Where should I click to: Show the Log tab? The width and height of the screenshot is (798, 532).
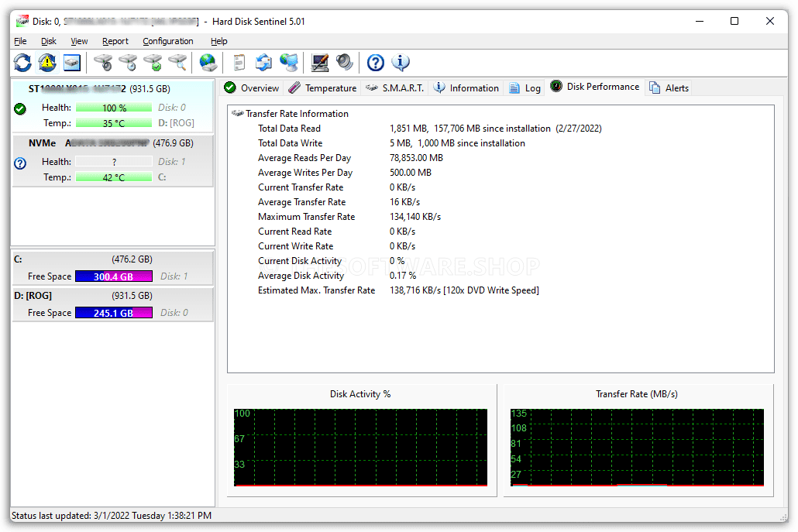tap(525, 88)
